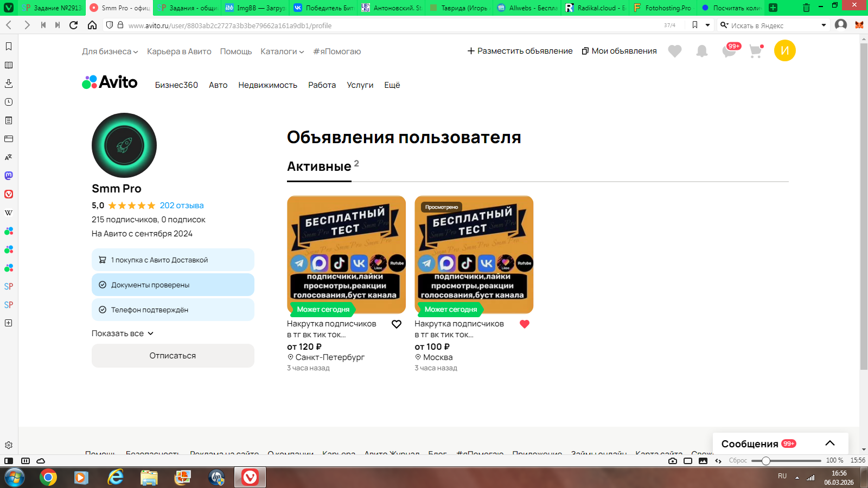868x488 pixels.
Task: Open the Недвижимость category
Action: (268, 85)
